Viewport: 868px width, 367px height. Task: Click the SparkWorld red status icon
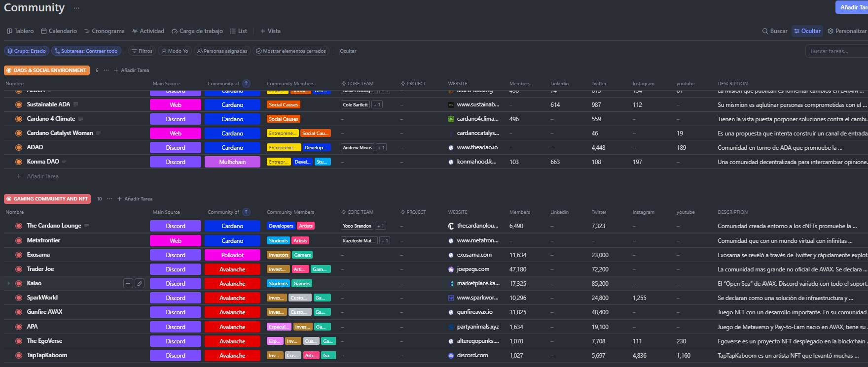coord(19,298)
